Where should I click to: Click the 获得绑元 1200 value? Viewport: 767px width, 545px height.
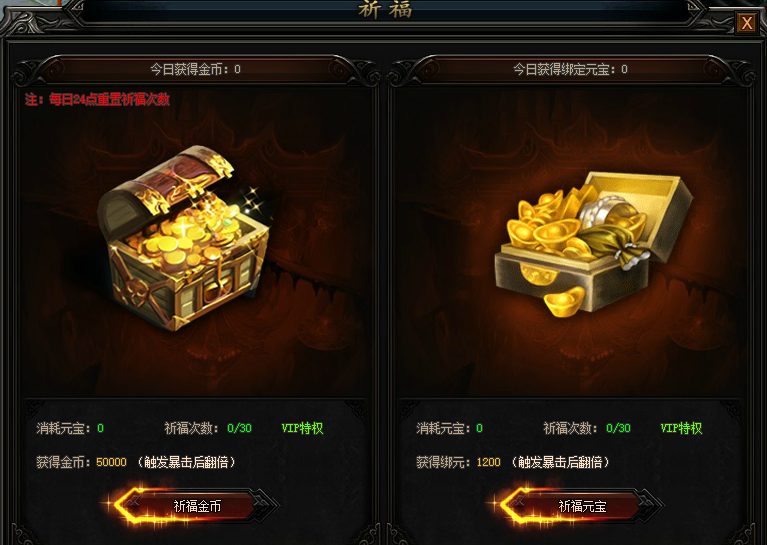pos(488,462)
